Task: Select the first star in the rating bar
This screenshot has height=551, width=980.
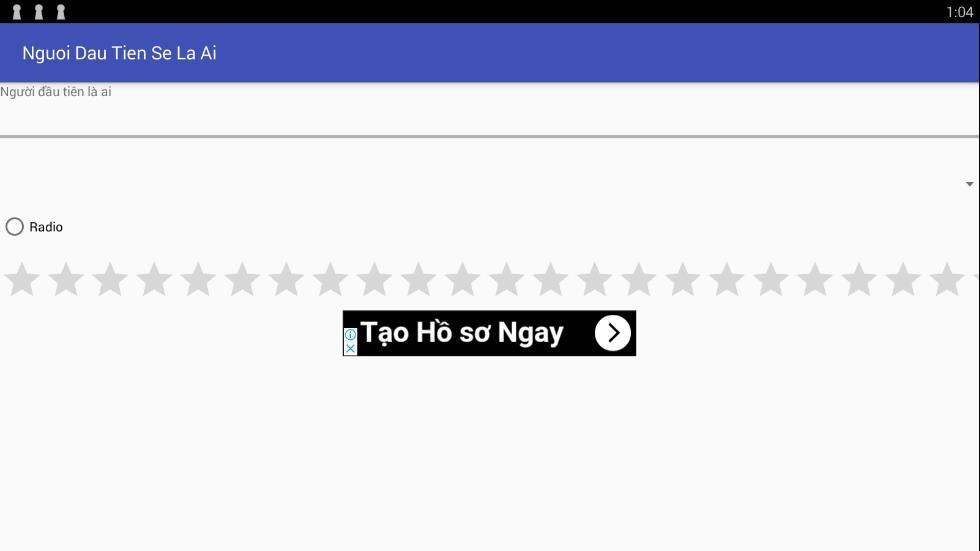Action: [x=22, y=279]
